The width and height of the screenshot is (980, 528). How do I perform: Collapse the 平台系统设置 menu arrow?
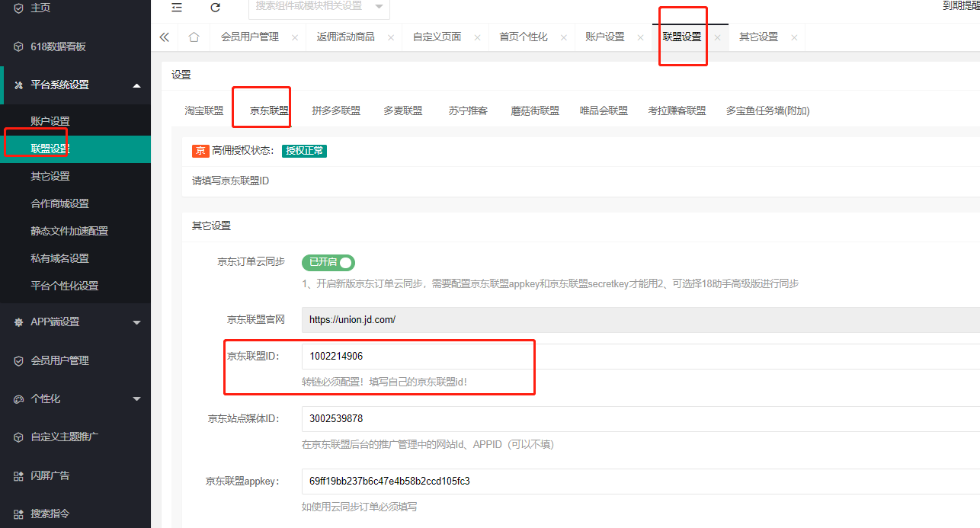tap(136, 85)
